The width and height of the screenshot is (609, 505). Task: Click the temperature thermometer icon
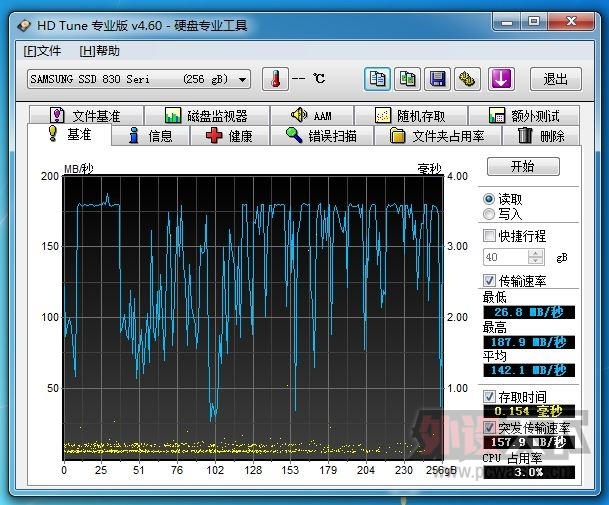click(275, 79)
